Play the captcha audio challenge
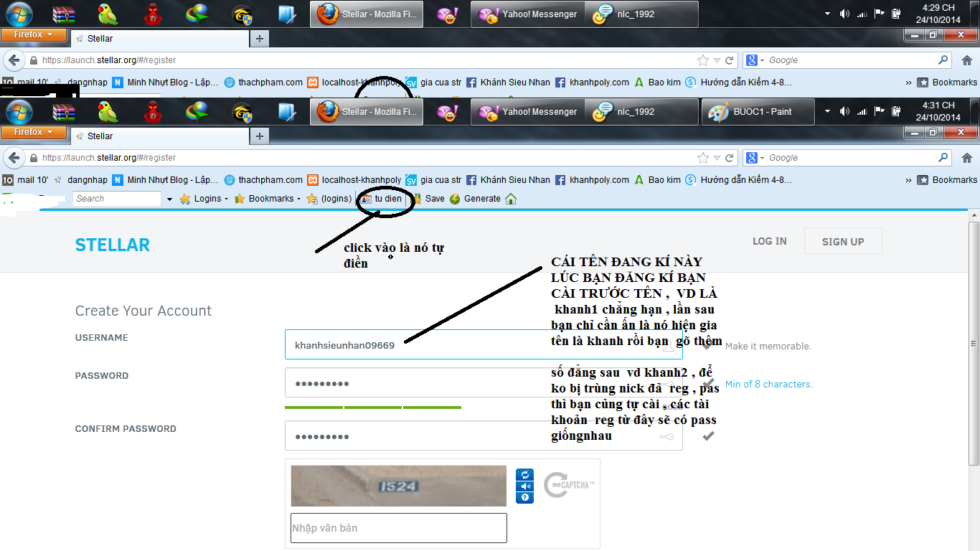 coord(524,486)
